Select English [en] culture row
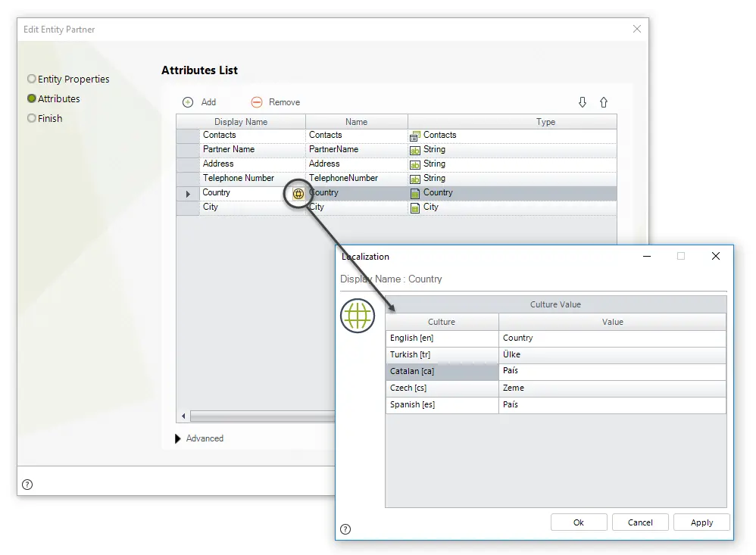 pyautogui.click(x=442, y=338)
